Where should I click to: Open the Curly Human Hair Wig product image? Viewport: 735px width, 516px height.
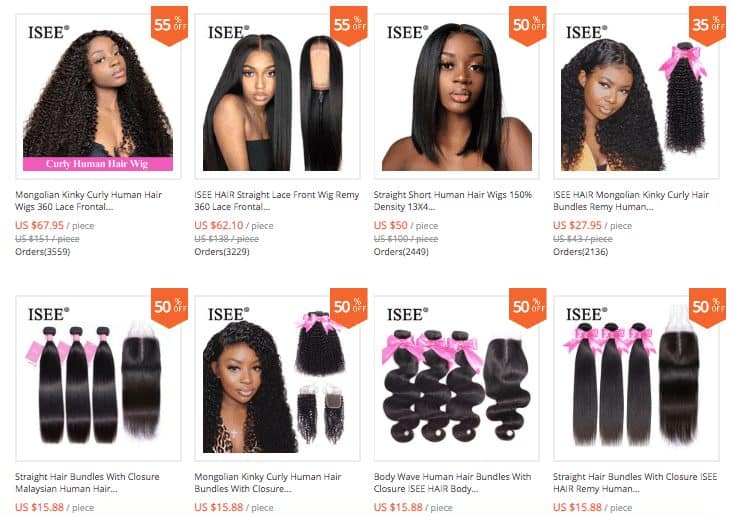point(98,97)
